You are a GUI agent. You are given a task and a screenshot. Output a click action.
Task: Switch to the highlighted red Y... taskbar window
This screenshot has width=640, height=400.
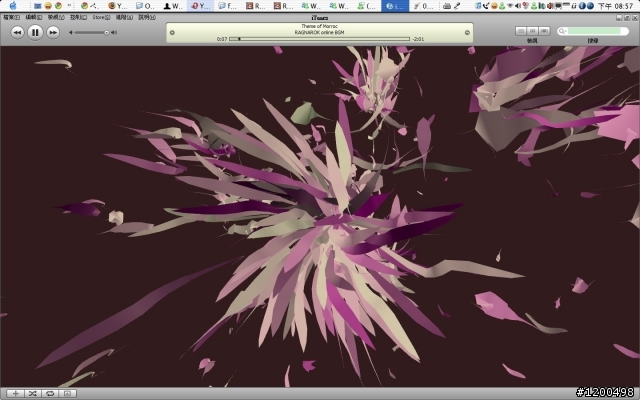(201, 6)
